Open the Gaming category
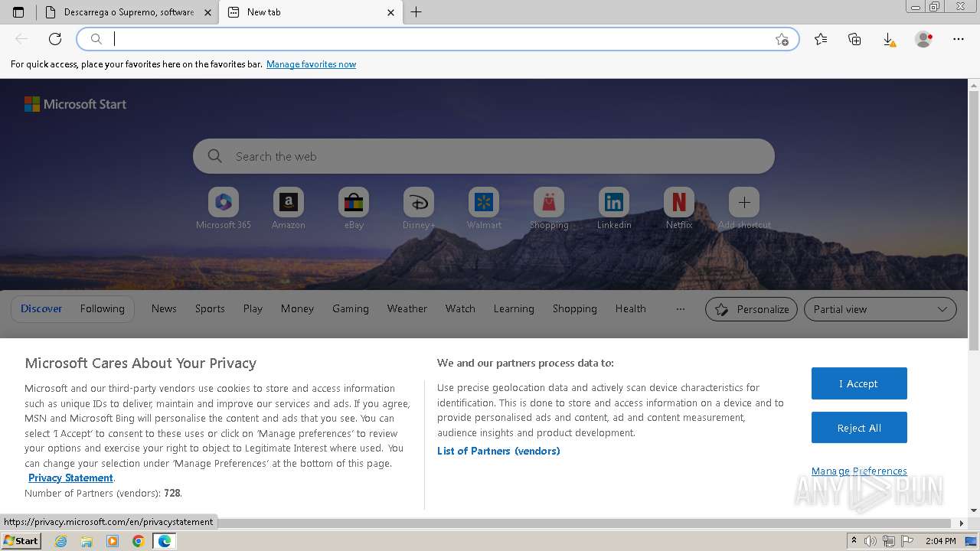Image resolution: width=980 pixels, height=551 pixels. coord(351,309)
